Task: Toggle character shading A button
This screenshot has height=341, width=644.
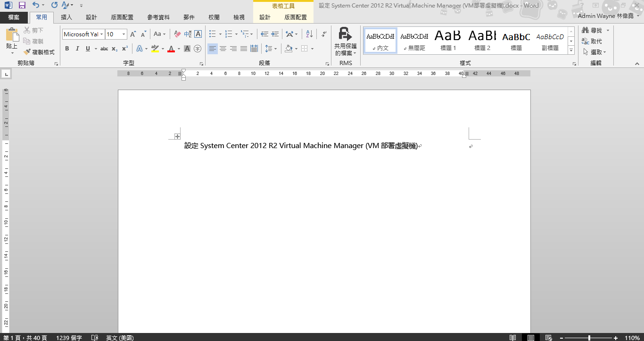Action: click(187, 49)
